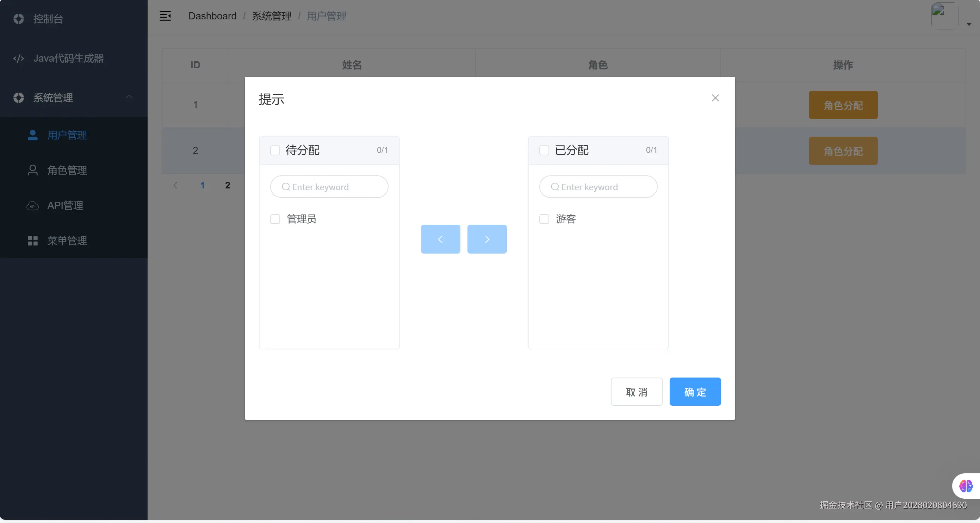The image size is (980, 523).
Task: Open Java代码生成器 menu item
Action: pyautogui.click(x=68, y=58)
